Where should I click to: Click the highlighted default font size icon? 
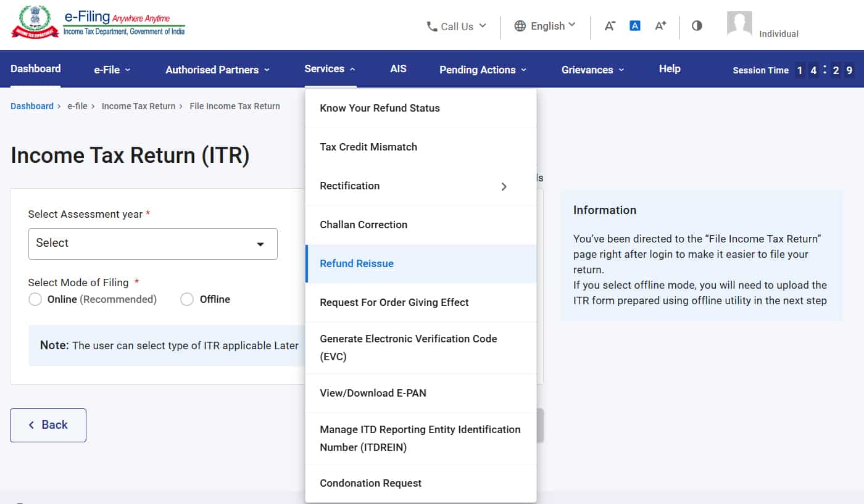click(635, 25)
